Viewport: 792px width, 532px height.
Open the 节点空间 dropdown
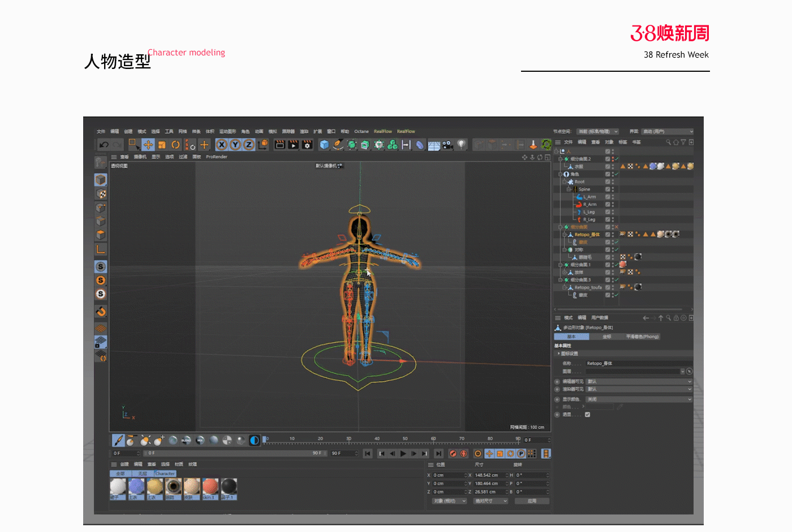click(x=598, y=131)
